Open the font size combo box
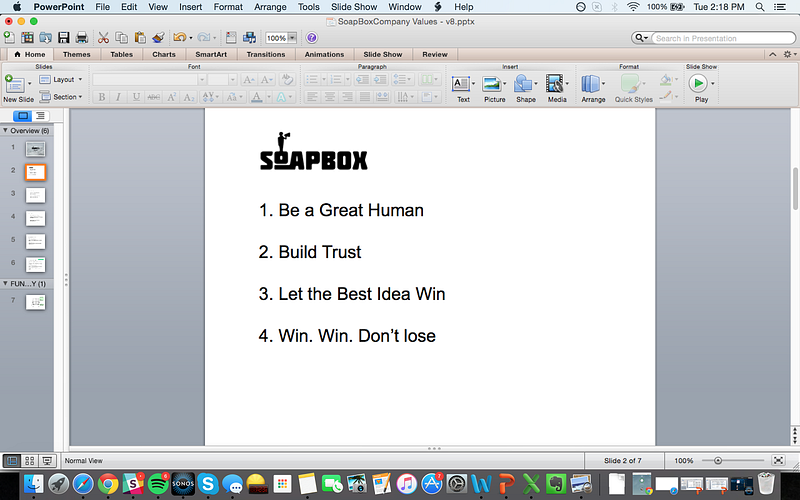 click(x=222, y=80)
